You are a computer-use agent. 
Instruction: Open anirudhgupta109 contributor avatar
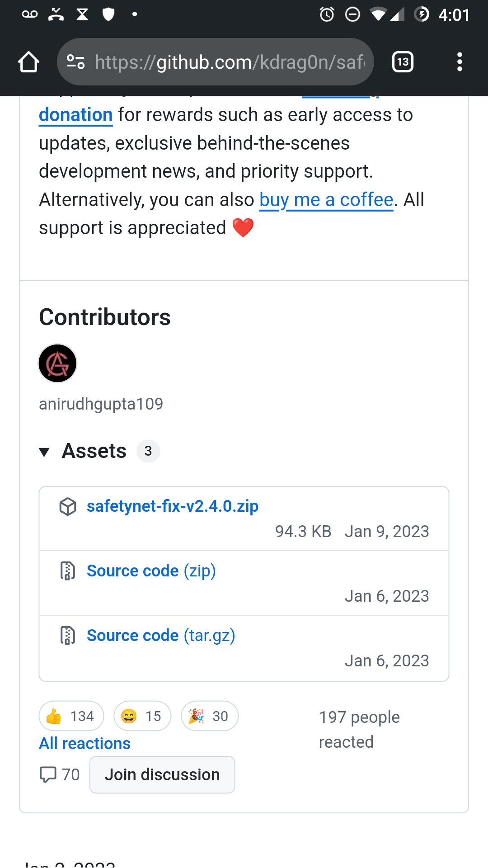57,363
